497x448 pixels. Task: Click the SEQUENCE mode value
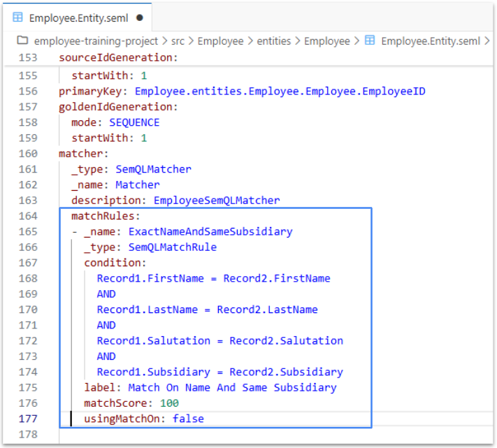(134, 122)
